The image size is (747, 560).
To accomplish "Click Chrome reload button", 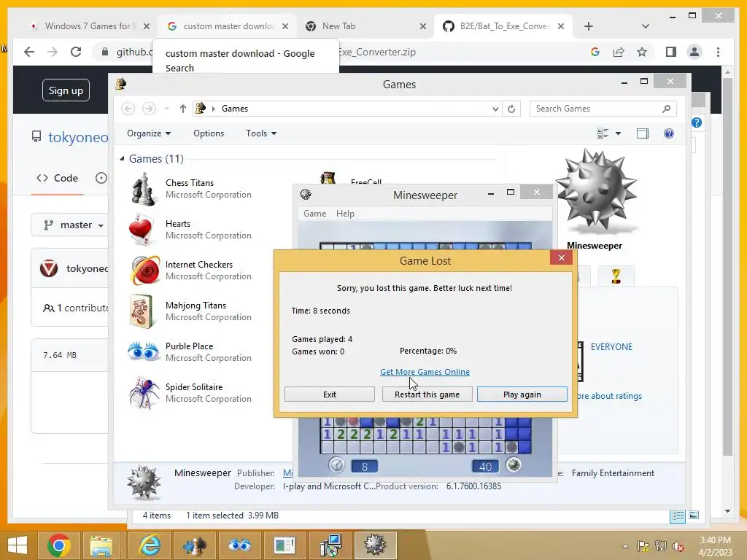I will 76,52.
